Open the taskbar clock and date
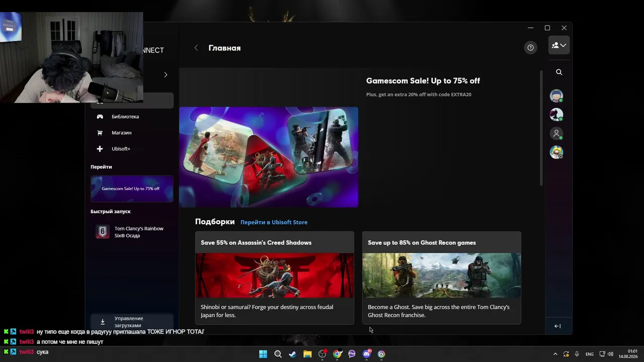Screen dimensions: 644x362 pyautogui.click(x=628, y=354)
